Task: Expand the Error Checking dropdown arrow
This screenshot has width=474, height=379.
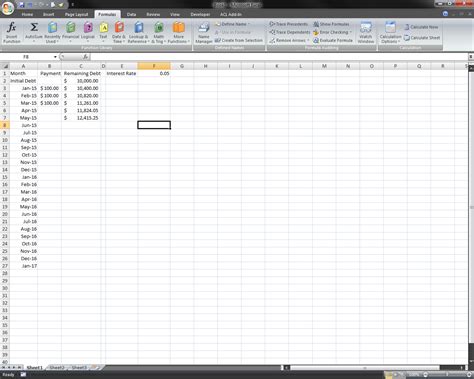Action: coord(351,32)
